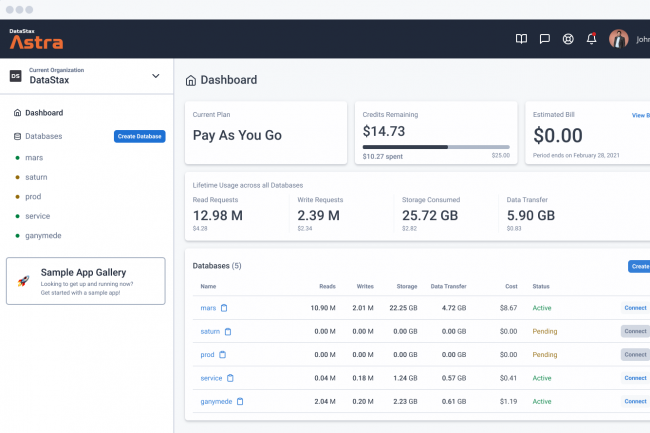Click Connect for the prod row
This screenshot has width=650, height=433.
coord(635,355)
